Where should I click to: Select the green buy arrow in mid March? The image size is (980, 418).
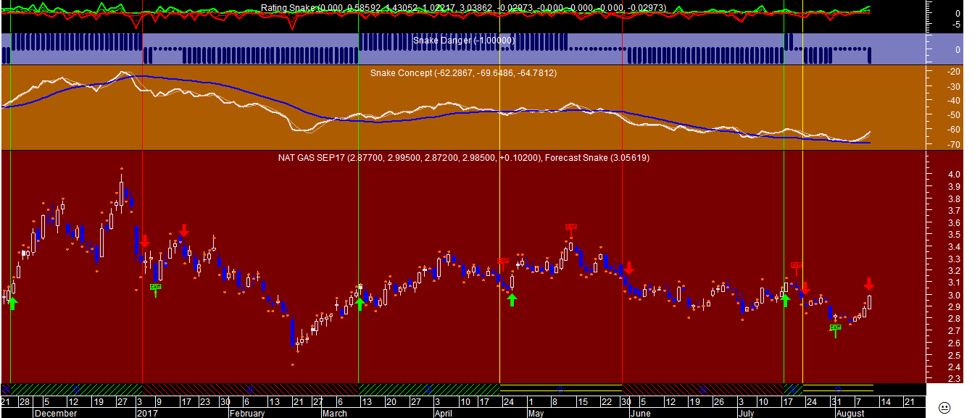360,304
